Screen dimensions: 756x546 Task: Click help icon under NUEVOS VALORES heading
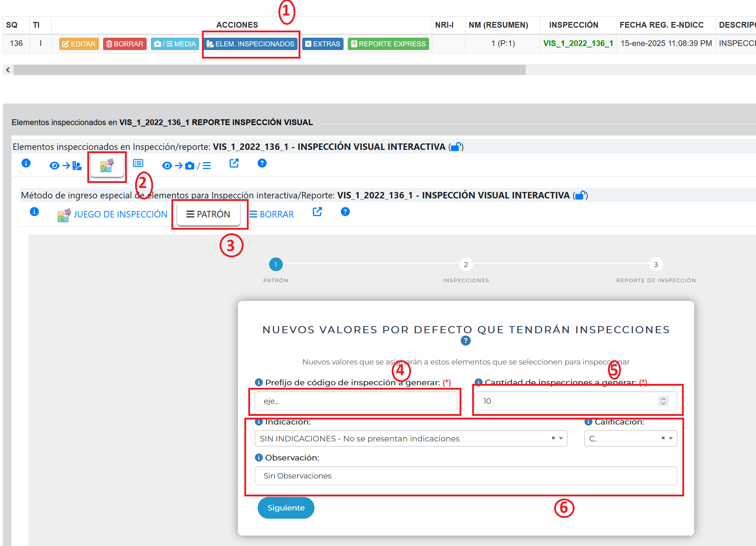pyautogui.click(x=465, y=341)
